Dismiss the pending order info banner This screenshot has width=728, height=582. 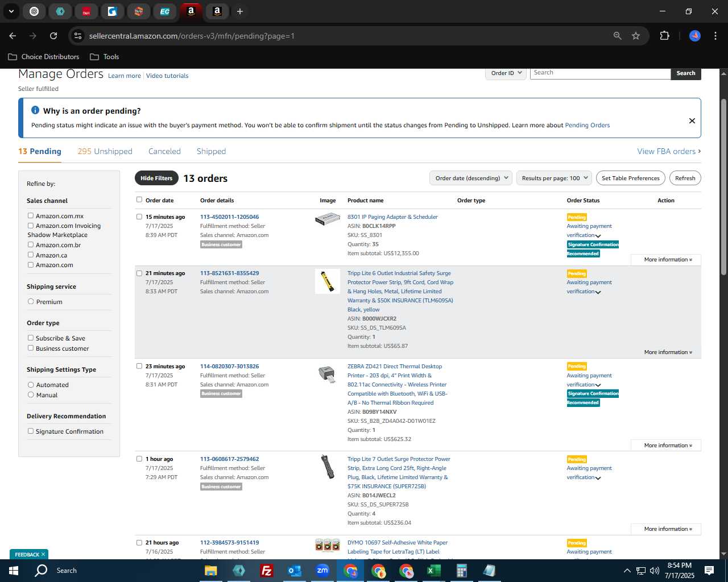coord(692,120)
